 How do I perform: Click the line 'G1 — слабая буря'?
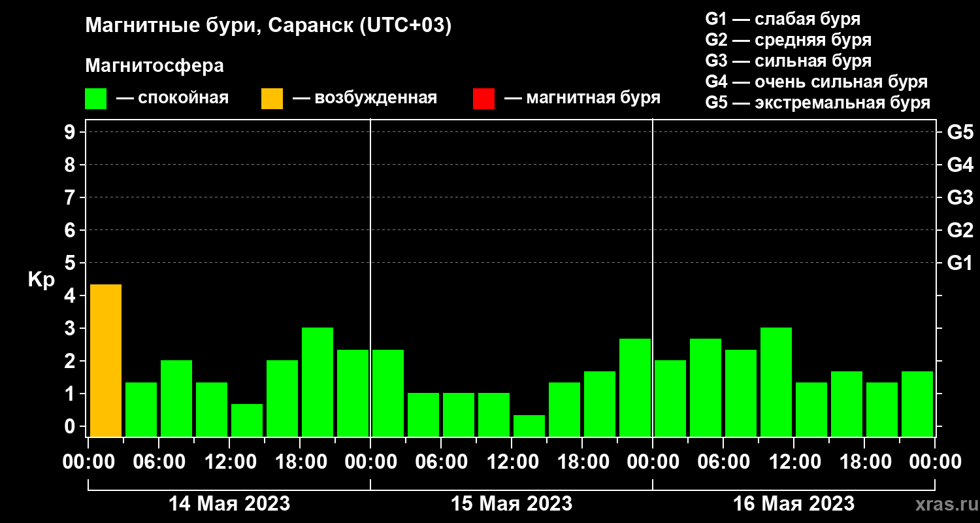tap(783, 18)
